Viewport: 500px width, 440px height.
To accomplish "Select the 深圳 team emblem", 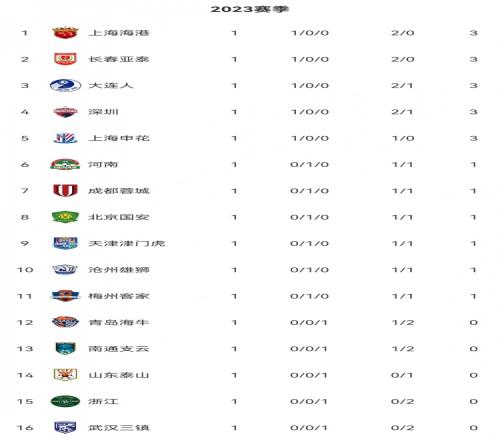I will (x=65, y=112).
